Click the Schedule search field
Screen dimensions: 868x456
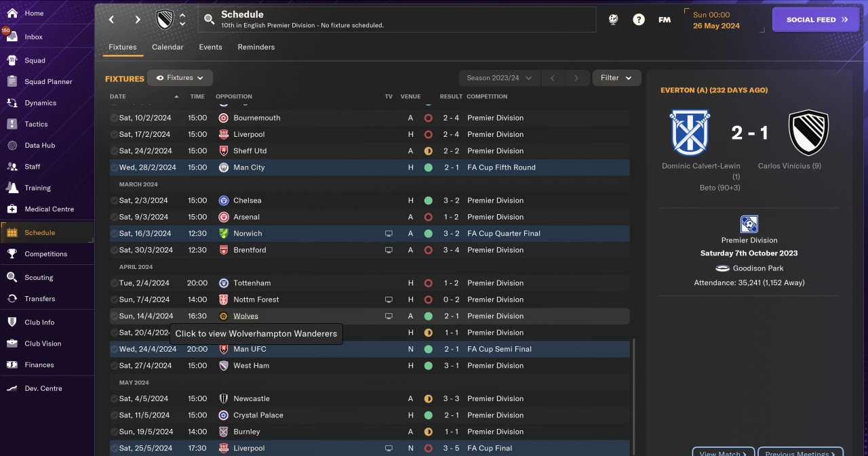pos(397,20)
